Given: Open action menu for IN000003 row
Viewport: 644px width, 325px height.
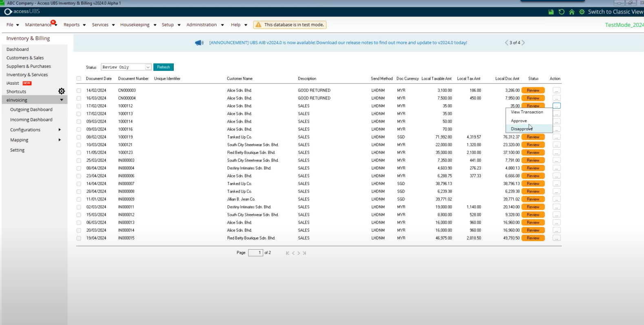Looking at the screenshot, I should tap(557, 160).
